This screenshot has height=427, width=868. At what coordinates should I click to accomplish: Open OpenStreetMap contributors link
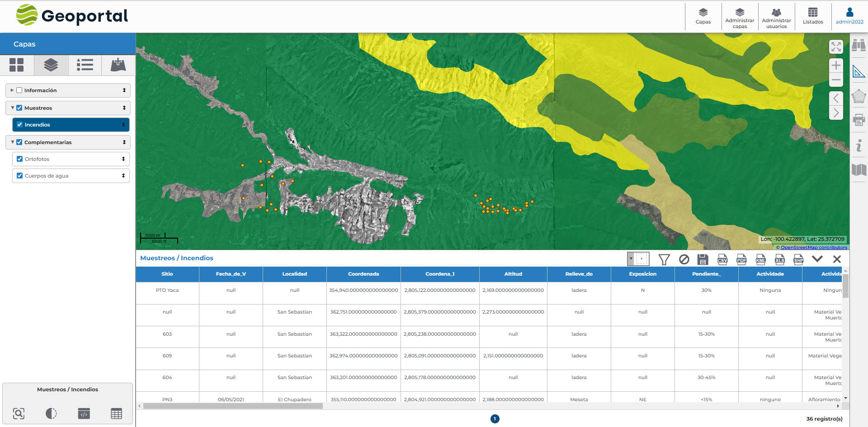813,247
